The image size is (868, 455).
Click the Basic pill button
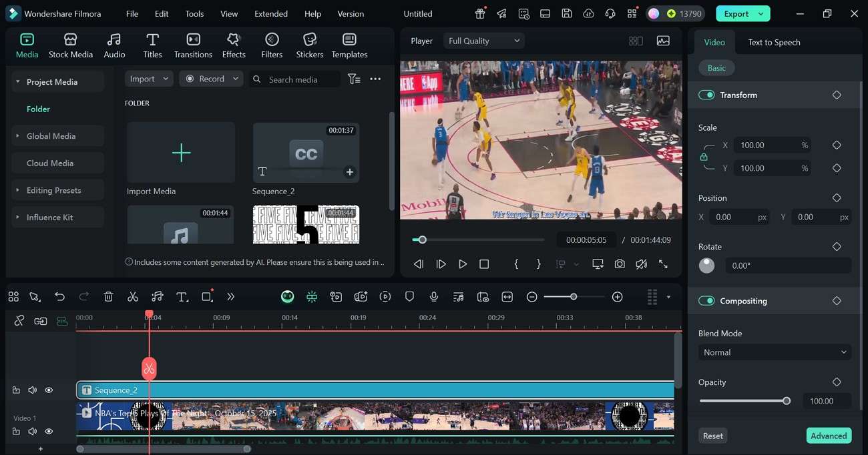[x=716, y=67]
